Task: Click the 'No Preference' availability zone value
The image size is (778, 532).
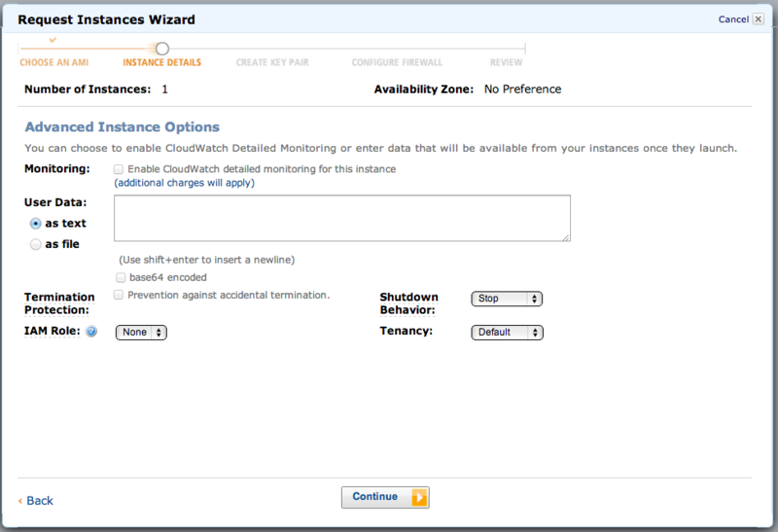Action: coord(523,89)
